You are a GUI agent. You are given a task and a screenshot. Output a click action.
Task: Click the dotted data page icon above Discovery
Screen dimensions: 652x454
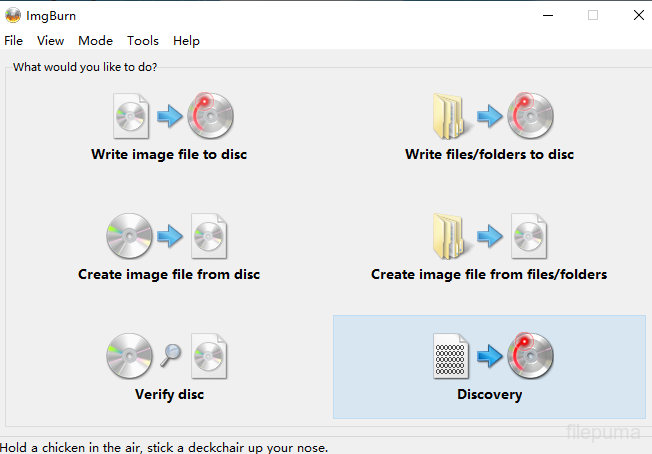[451, 357]
